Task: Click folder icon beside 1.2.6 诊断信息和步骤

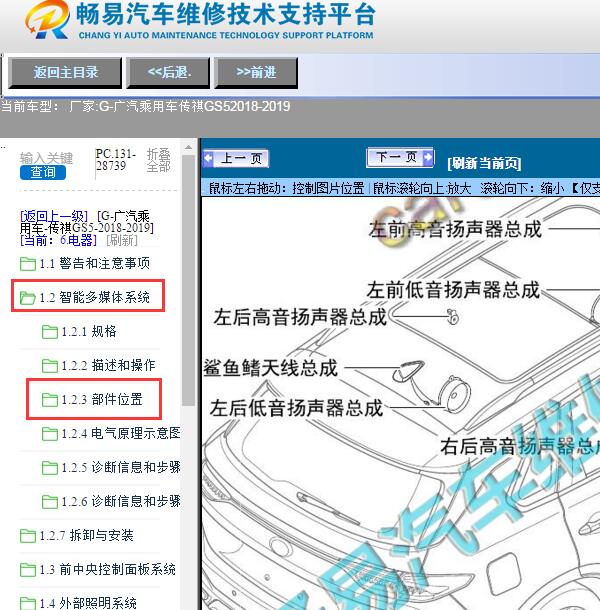Action: [x=50, y=501]
